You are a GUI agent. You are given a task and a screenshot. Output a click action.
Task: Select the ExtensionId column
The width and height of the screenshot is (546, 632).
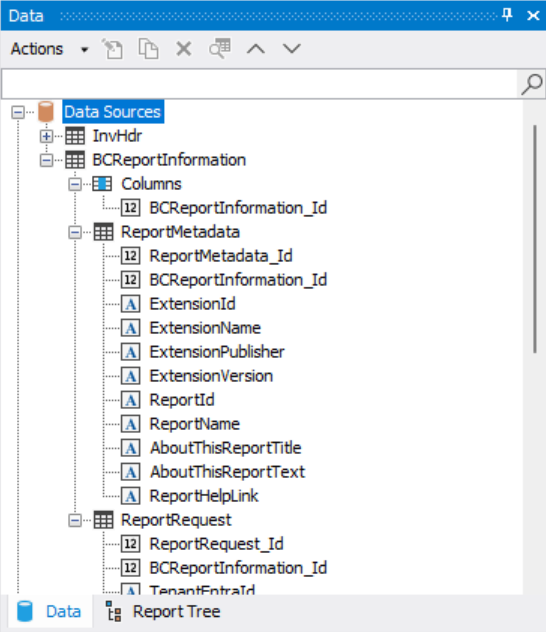pyautogui.click(x=193, y=304)
